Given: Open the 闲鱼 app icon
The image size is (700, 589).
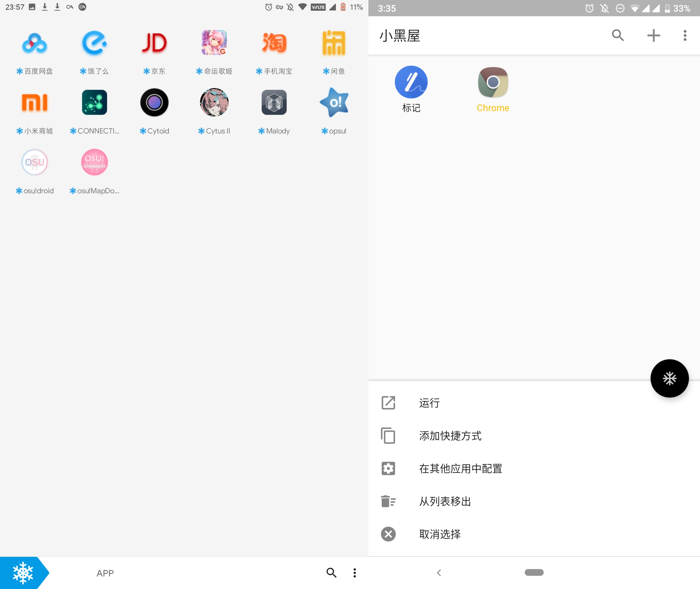Looking at the screenshot, I should [x=334, y=43].
